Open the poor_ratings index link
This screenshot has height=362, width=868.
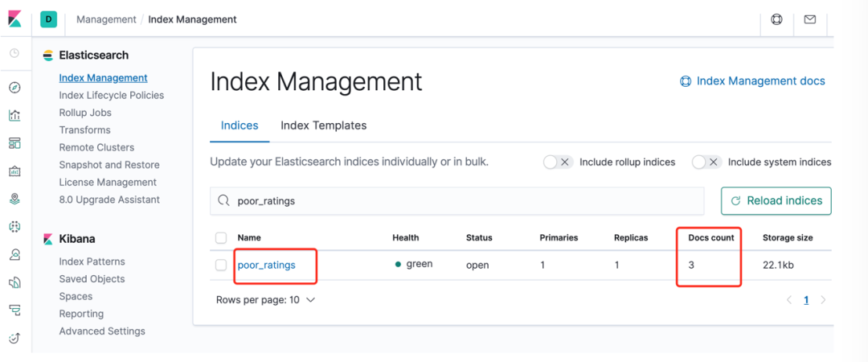click(267, 265)
